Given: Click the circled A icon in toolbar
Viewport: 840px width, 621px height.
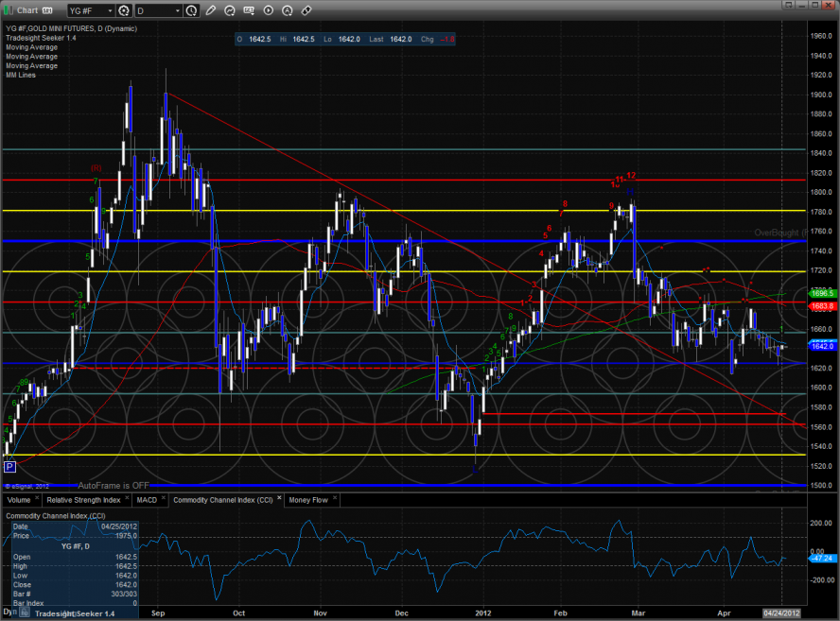Looking at the screenshot, I should (x=287, y=11).
